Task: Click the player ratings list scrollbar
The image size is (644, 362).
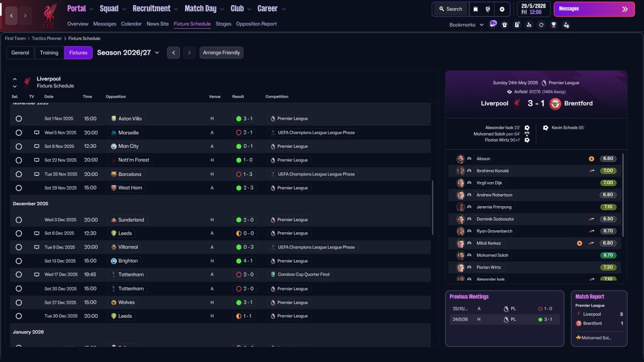Action: pos(623,195)
